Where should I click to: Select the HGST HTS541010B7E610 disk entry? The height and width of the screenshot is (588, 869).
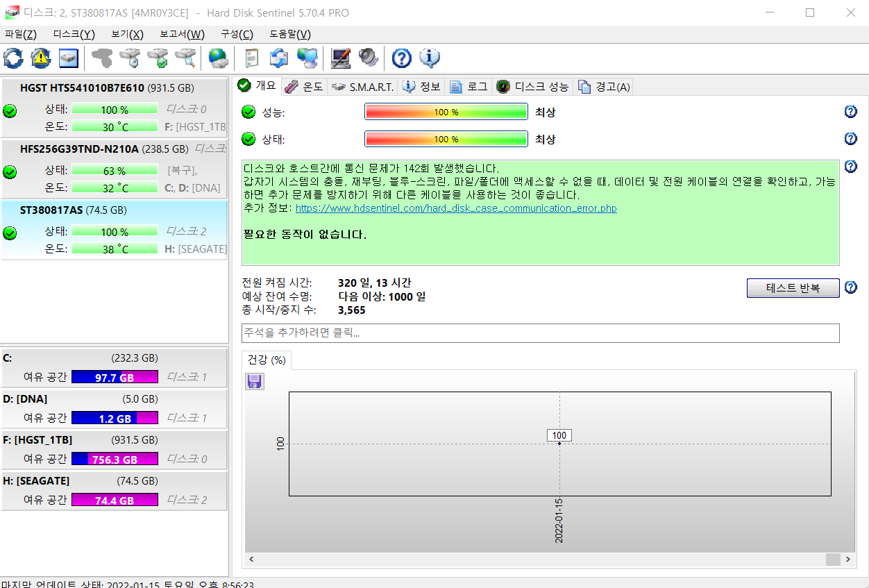point(114,108)
